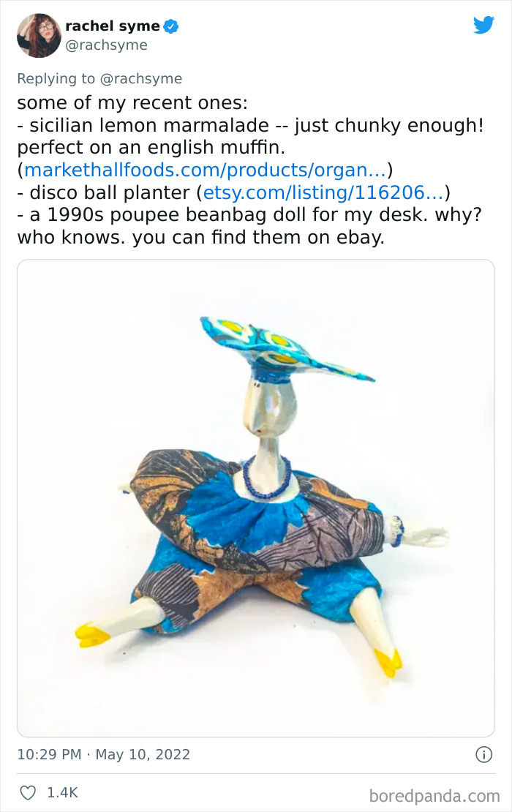Click the Twitter bird logo

483,25
